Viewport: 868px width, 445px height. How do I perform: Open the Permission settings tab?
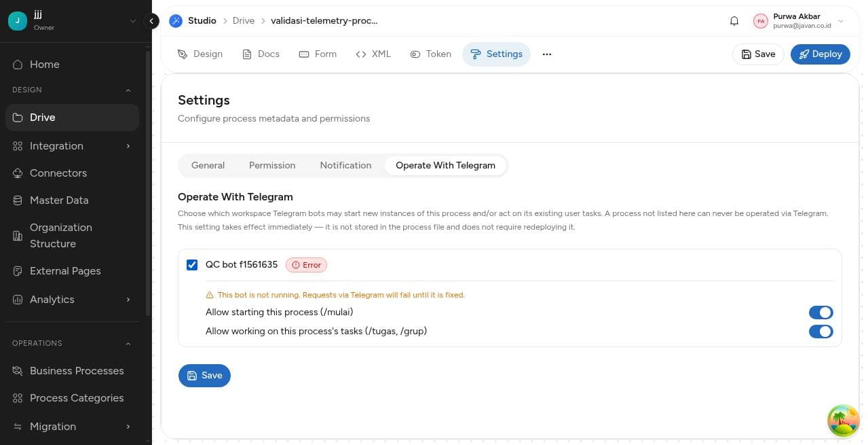pyautogui.click(x=272, y=166)
